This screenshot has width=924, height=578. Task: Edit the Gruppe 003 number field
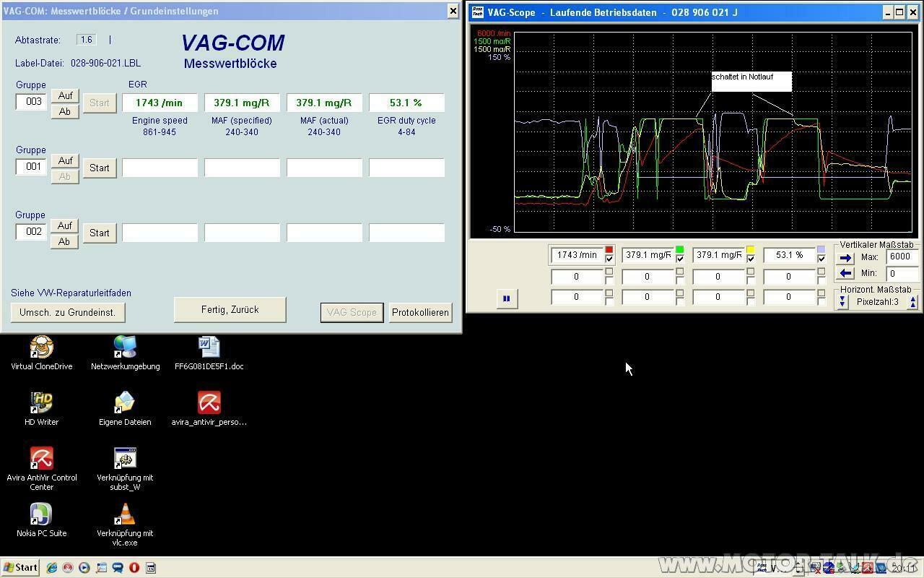click(32, 102)
